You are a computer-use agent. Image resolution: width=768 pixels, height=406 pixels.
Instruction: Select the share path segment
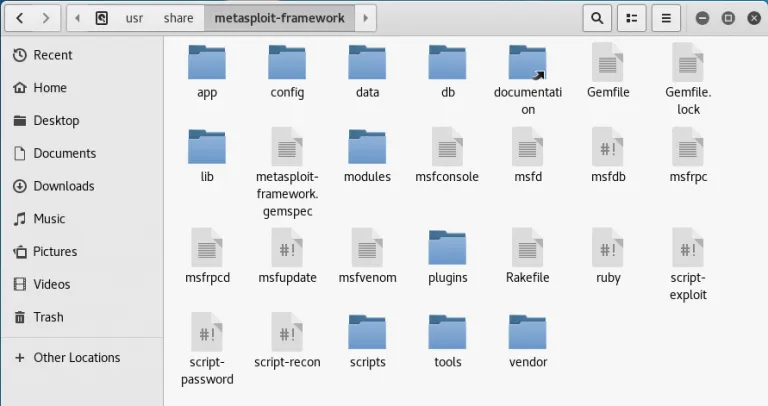(x=178, y=18)
